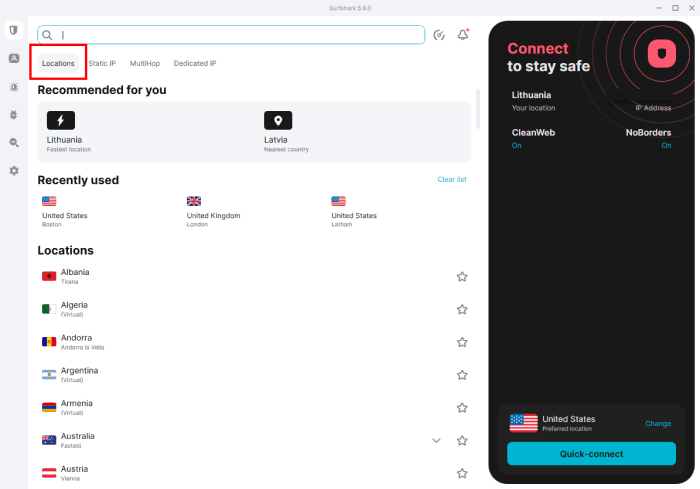
Task: Open the Alert siren icon in sidebar
Action: pos(14,87)
